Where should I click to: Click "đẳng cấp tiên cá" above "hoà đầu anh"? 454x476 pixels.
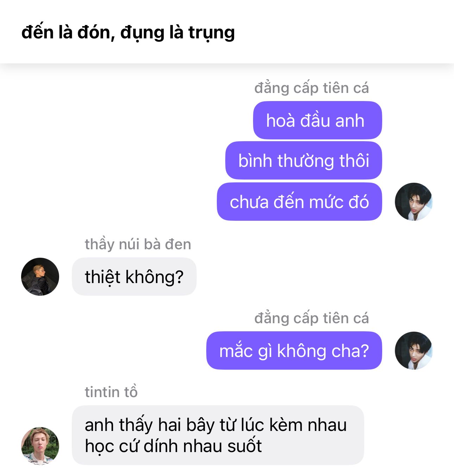(312, 88)
